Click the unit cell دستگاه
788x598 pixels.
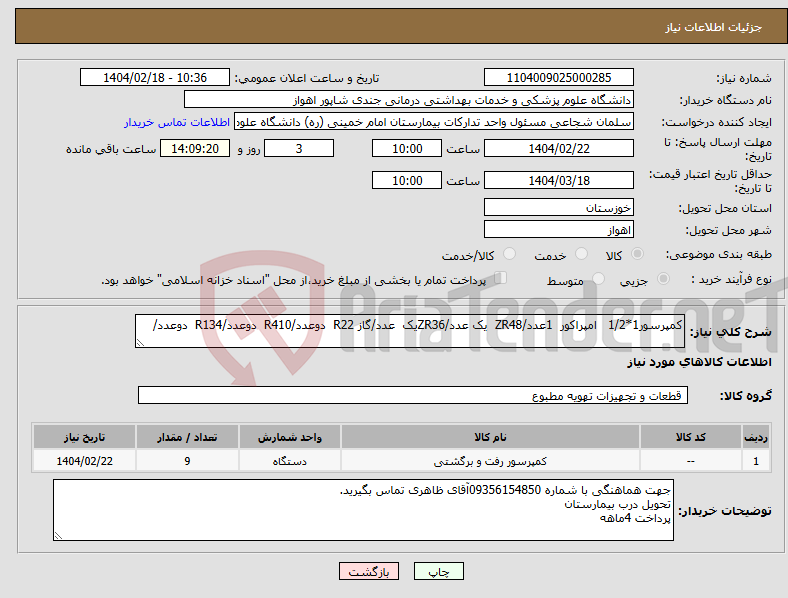coord(290,461)
